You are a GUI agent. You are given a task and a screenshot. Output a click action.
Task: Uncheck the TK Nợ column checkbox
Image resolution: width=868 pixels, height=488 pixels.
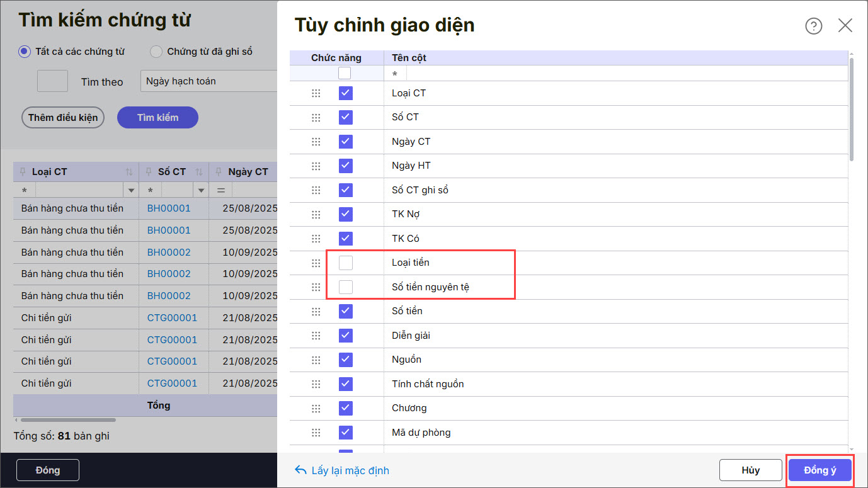pos(345,214)
